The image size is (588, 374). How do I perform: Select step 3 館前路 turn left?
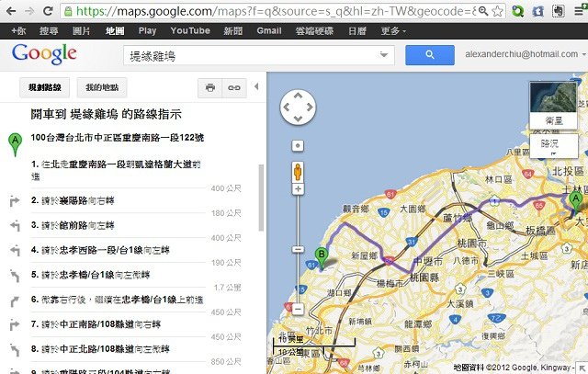73,225
